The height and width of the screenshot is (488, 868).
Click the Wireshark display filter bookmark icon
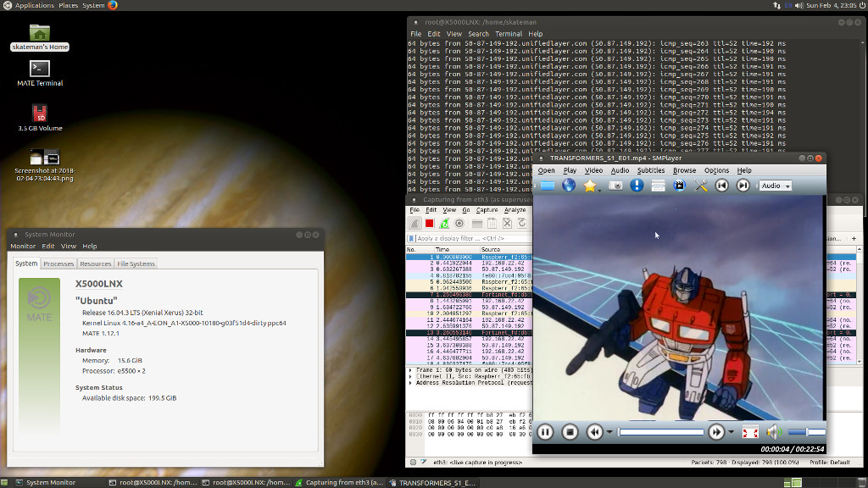pyautogui.click(x=411, y=238)
